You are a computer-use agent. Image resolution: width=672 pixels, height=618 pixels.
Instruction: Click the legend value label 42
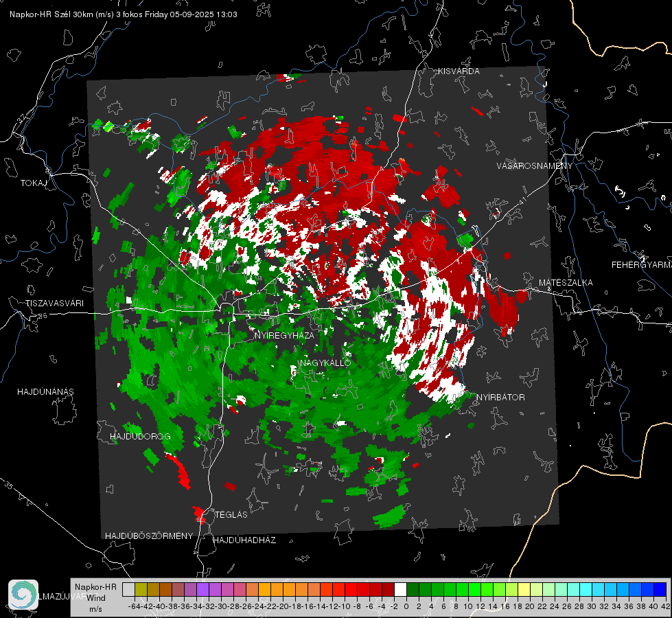(x=666, y=606)
